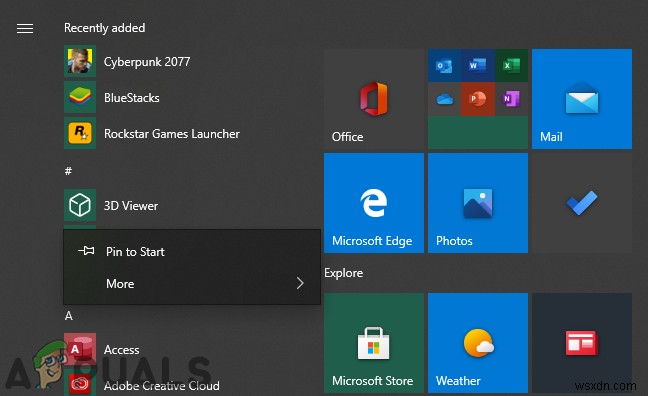This screenshot has height=396, width=648.
Task: Open Excel from Office group tile
Action: click(511, 65)
